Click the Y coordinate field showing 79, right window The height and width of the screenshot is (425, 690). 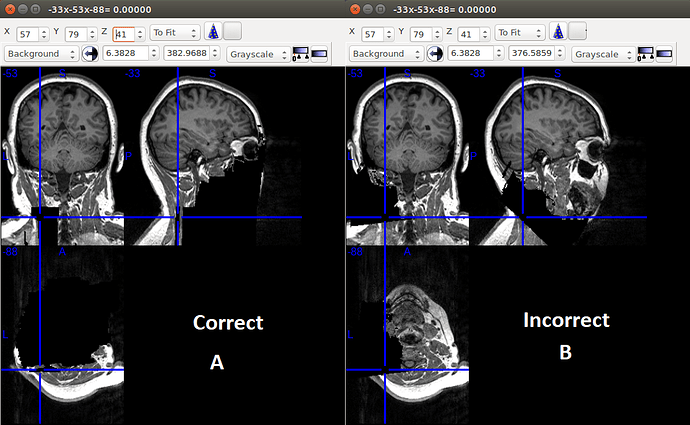[x=421, y=34]
